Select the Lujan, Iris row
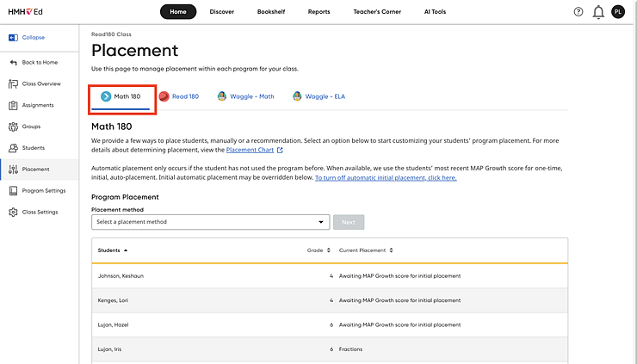 click(x=330, y=349)
